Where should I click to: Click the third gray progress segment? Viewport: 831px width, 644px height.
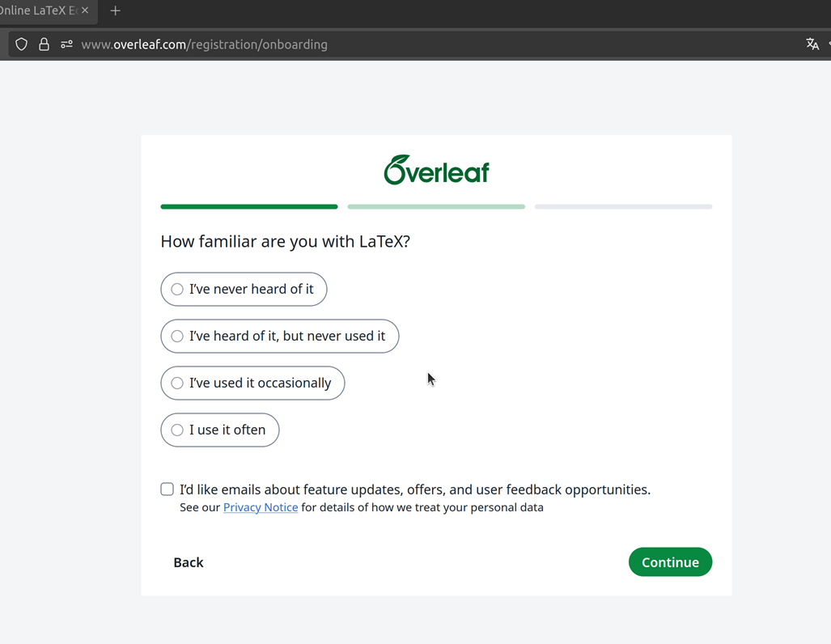point(623,207)
